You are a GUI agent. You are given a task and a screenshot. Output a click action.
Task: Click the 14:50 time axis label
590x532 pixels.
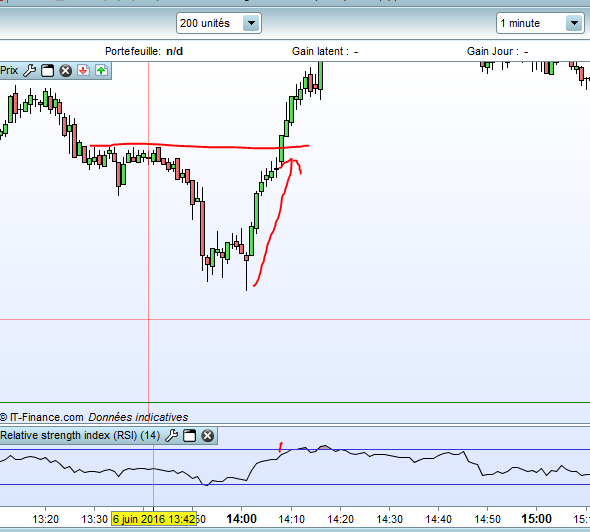[487, 519]
